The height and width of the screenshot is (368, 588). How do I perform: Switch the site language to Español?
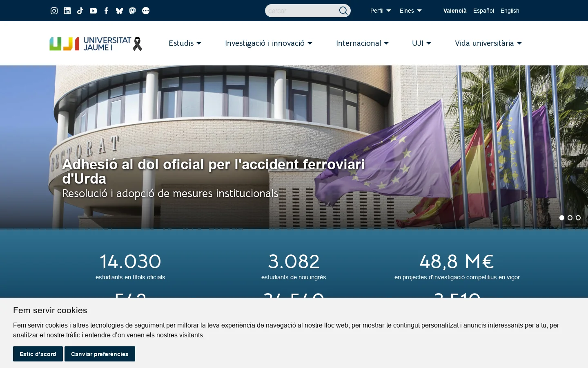click(x=483, y=11)
